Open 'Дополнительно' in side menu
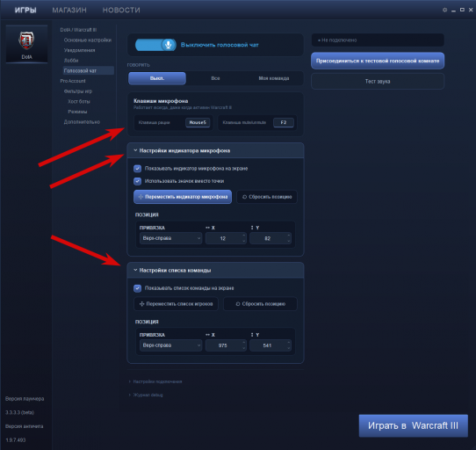The height and width of the screenshot is (450, 476). click(x=82, y=122)
